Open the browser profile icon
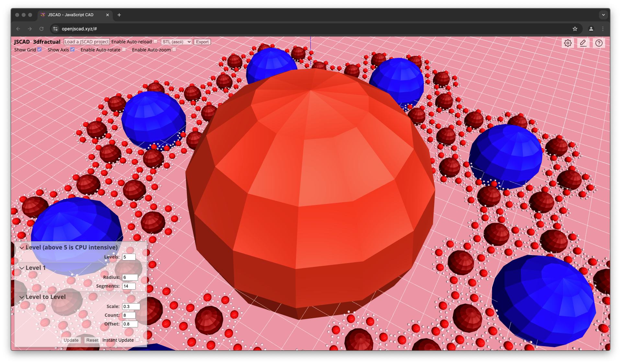 point(591,29)
